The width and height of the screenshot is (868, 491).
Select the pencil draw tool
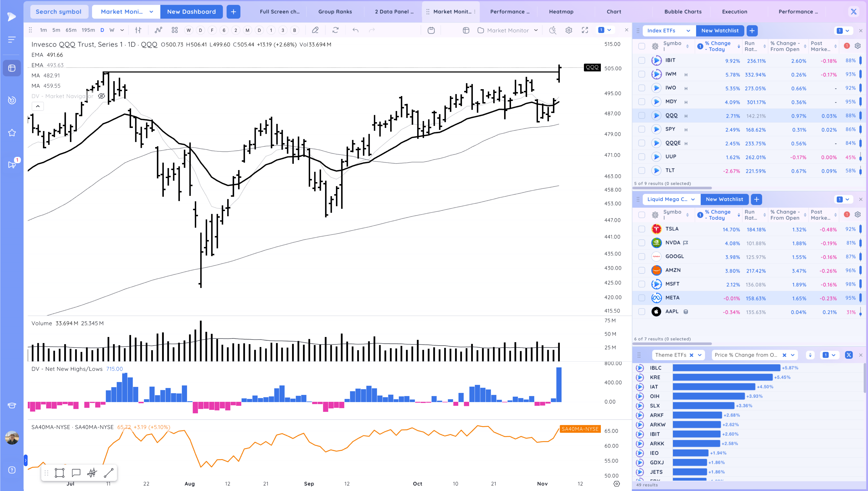[315, 30]
